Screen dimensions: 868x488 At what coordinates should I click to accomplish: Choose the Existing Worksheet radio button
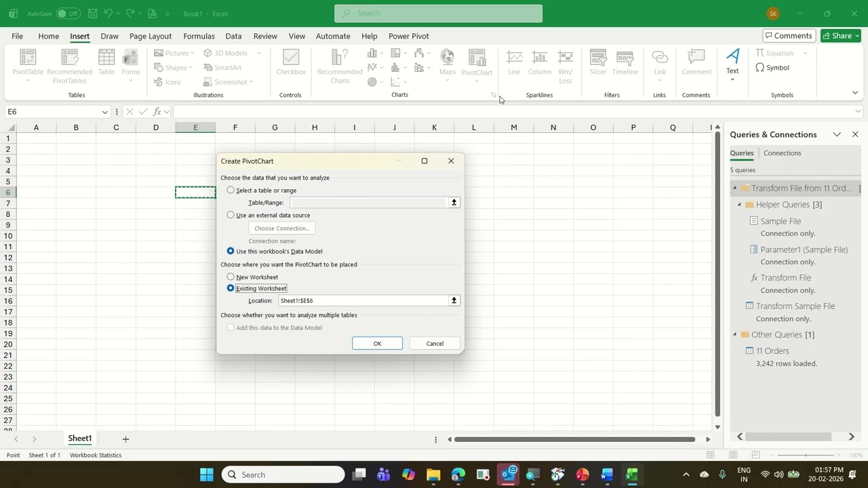coord(231,288)
